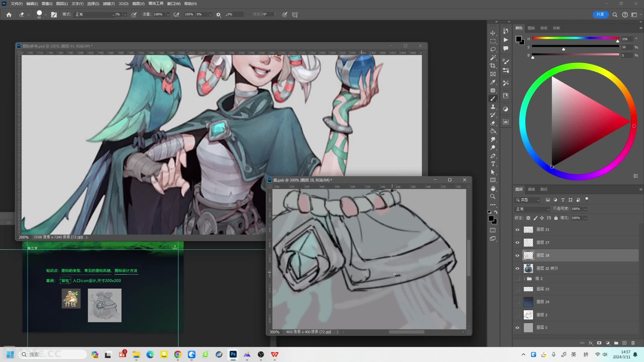Open the 文件(F) menu
644x362 pixels.
tap(17, 4)
